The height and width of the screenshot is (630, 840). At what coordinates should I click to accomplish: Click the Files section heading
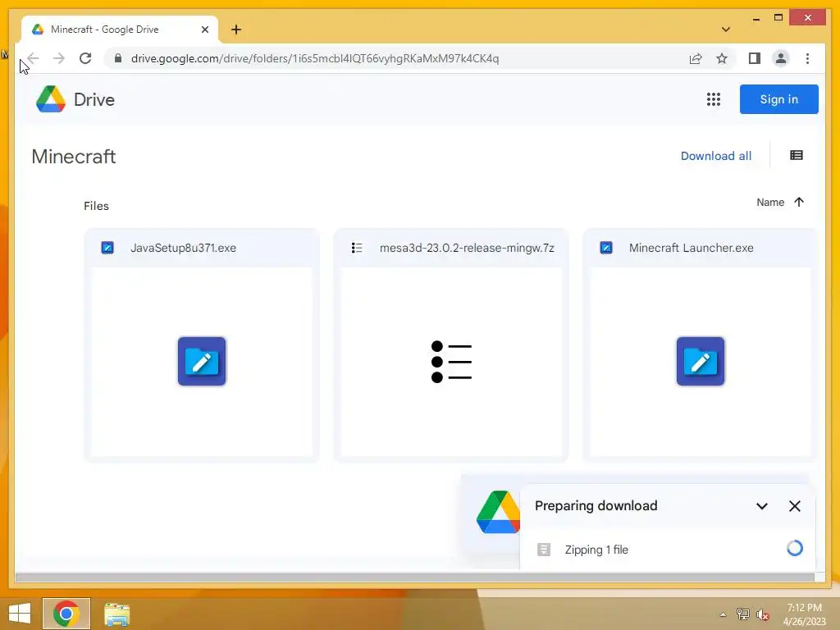[x=97, y=206]
